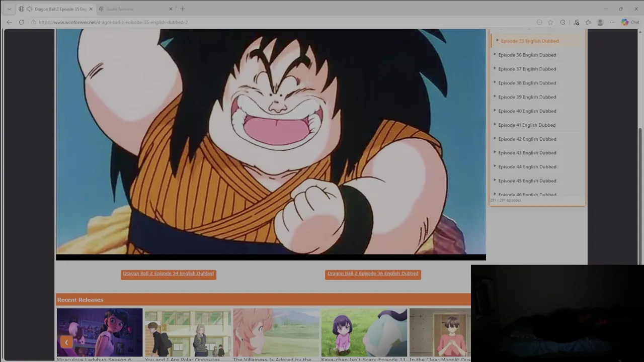Click the orange previous arrow on Recent Releases carousel
The height and width of the screenshot is (362, 644).
coord(66,342)
